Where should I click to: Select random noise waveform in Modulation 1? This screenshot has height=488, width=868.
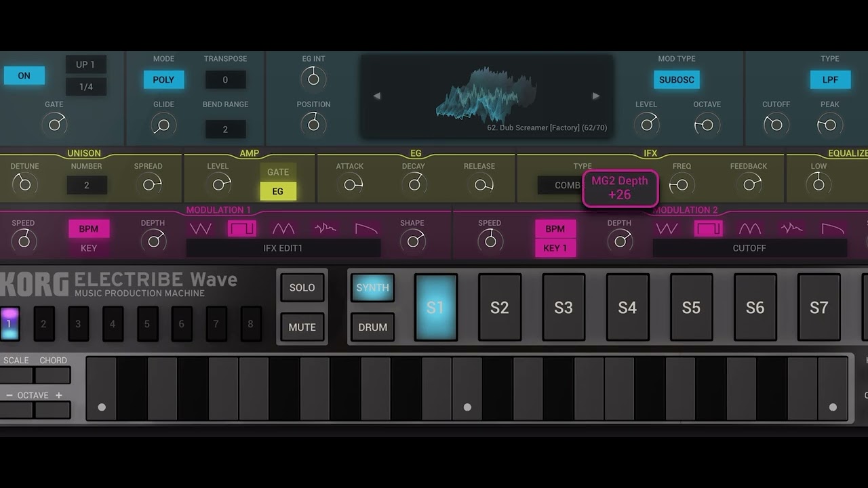point(325,228)
